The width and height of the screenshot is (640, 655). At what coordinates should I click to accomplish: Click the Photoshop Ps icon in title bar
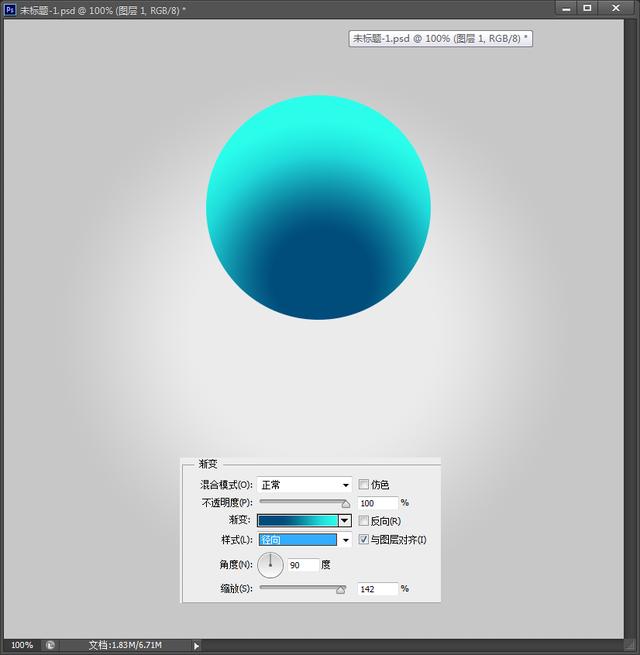(x=10, y=9)
